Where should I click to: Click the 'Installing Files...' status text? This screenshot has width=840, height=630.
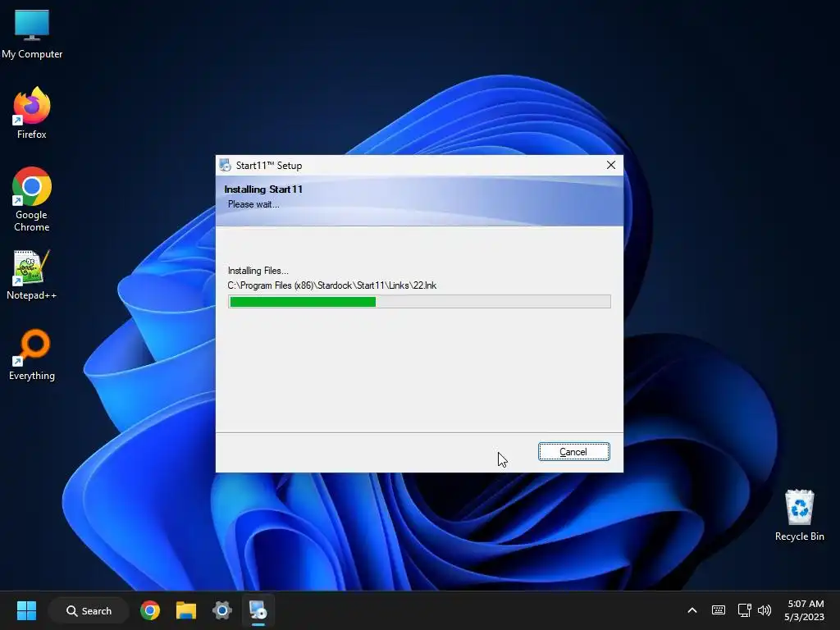(x=258, y=271)
